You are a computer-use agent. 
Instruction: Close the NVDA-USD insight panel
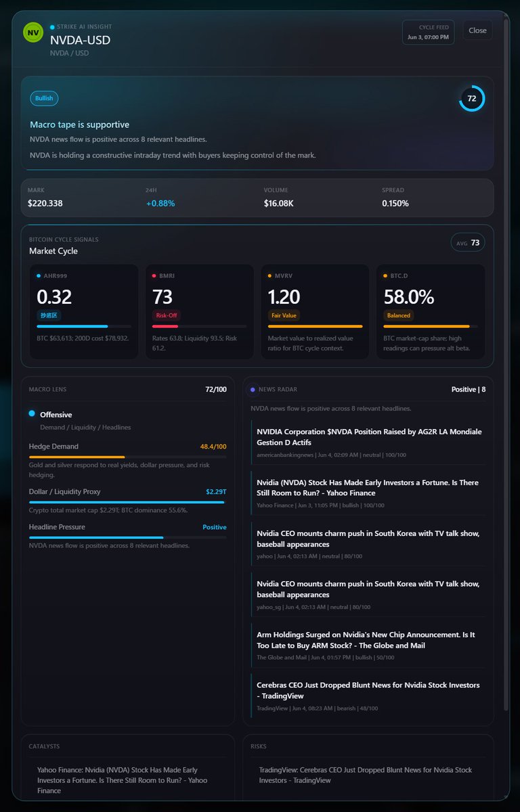point(477,30)
